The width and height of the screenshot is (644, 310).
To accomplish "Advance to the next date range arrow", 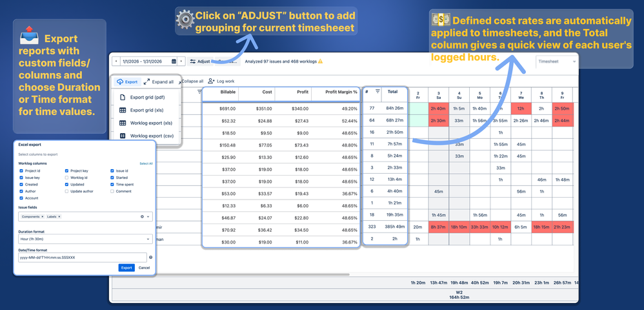I will [x=181, y=61].
